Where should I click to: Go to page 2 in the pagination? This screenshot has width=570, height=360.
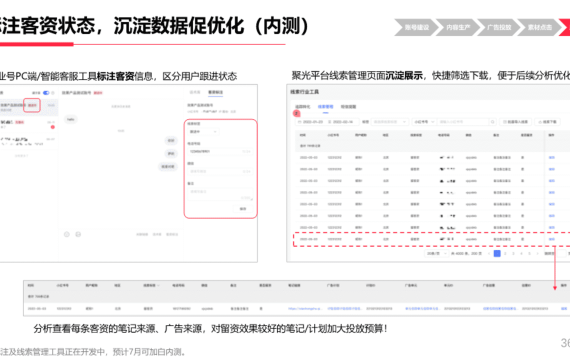coord(505,253)
